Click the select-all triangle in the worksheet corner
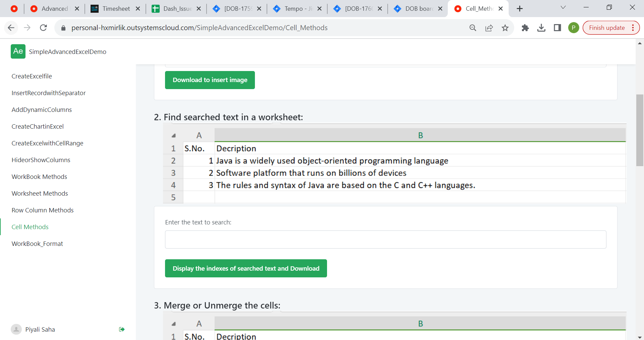The image size is (644, 340). point(173,135)
